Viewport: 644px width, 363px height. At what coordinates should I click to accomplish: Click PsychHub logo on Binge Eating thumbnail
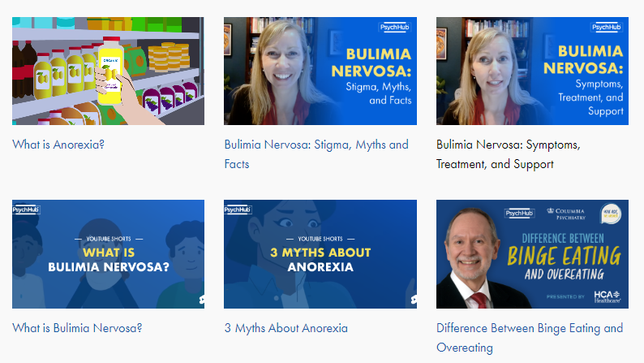point(519,213)
